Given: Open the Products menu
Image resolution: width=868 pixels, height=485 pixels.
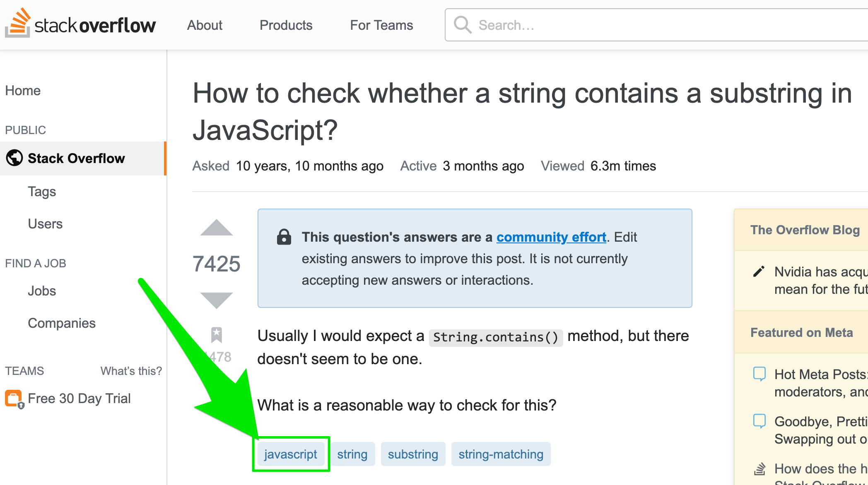Looking at the screenshot, I should (286, 25).
